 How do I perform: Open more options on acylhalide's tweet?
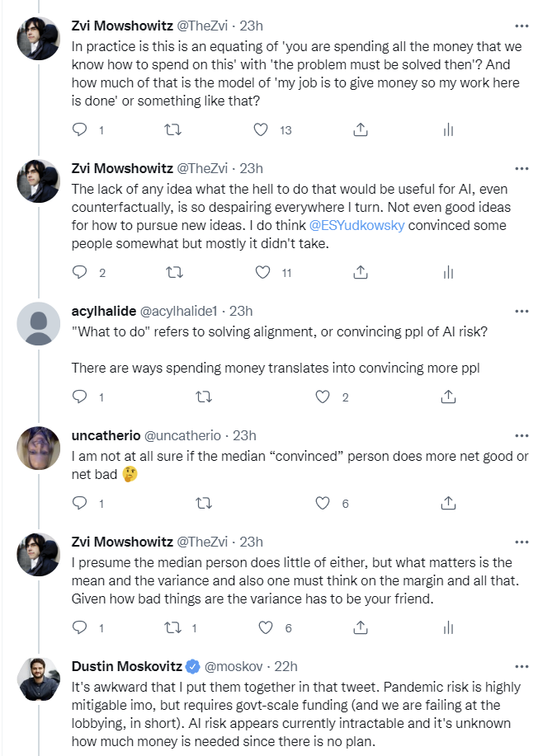521,311
